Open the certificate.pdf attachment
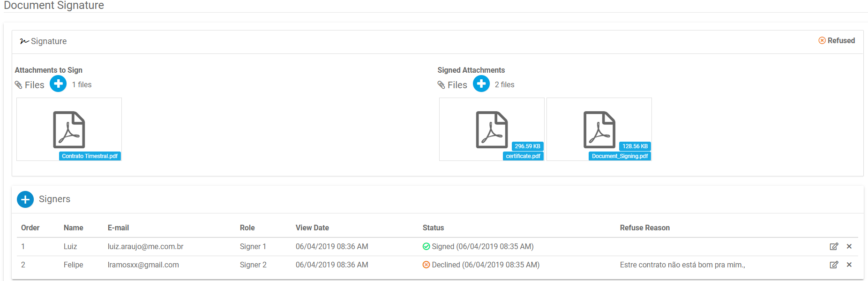This screenshot has height=281, width=868. [x=492, y=129]
